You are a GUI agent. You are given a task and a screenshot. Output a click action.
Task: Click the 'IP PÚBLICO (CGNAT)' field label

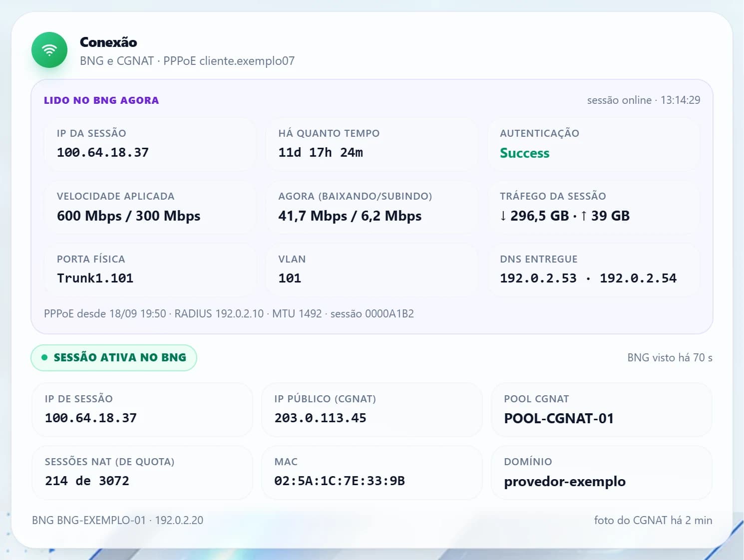325,399
